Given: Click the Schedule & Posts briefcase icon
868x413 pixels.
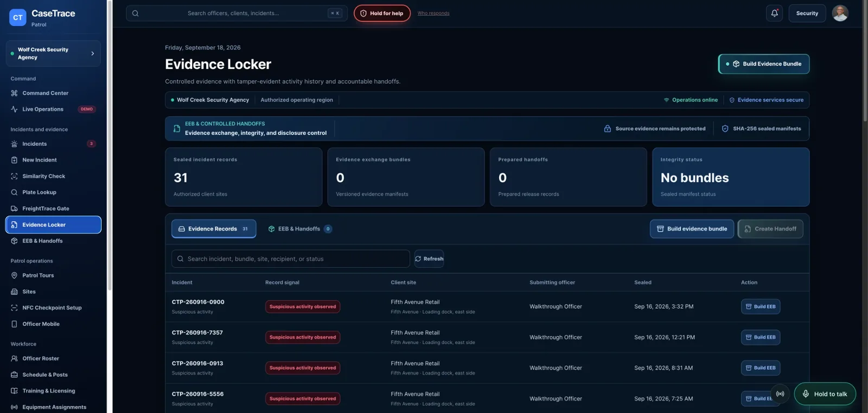Looking at the screenshot, I should point(14,375).
